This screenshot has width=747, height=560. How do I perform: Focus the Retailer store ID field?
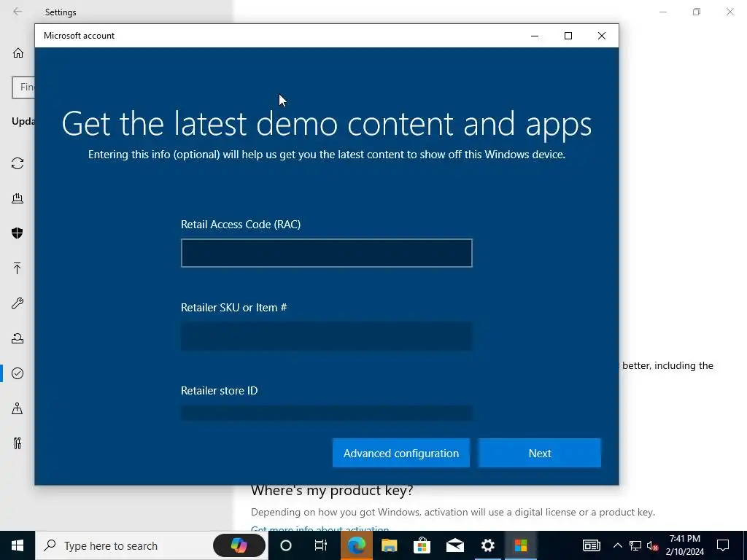pos(327,413)
